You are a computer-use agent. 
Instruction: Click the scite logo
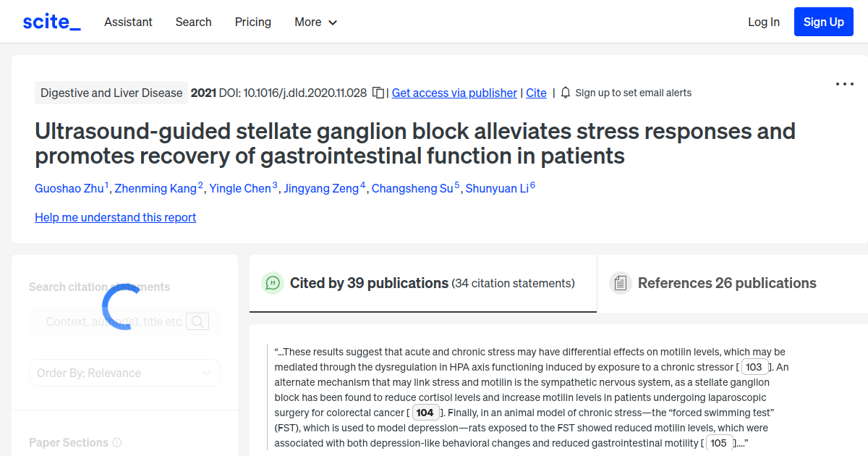tap(51, 21)
